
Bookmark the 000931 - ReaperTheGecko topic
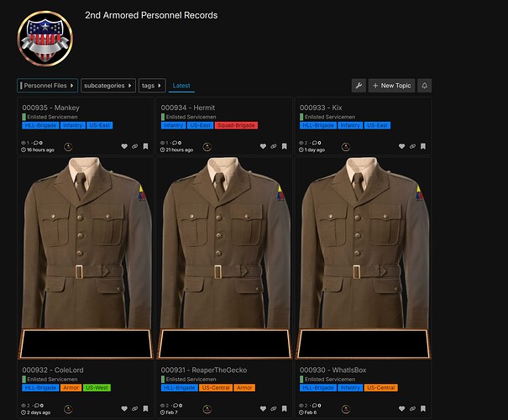tap(284, 409)
